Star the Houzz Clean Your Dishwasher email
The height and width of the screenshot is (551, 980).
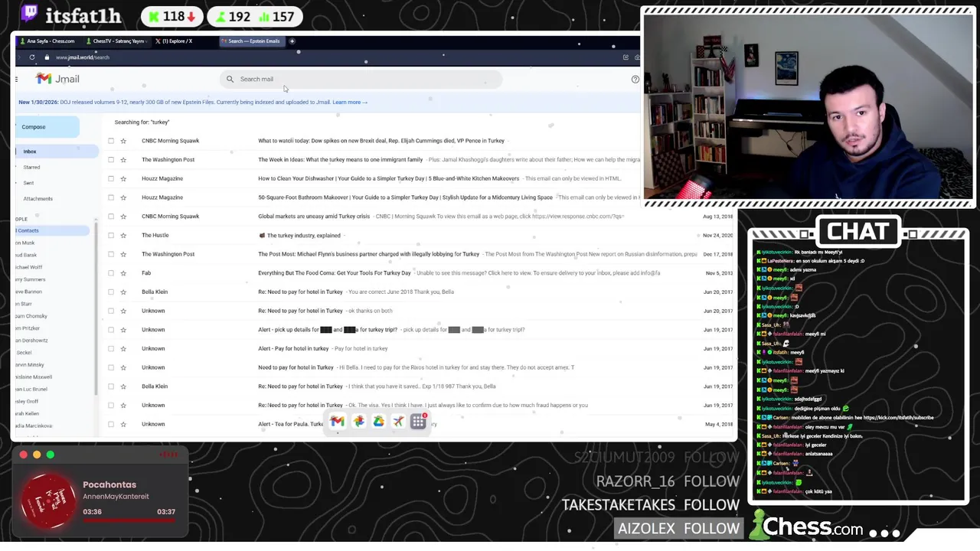coord(123,178)
